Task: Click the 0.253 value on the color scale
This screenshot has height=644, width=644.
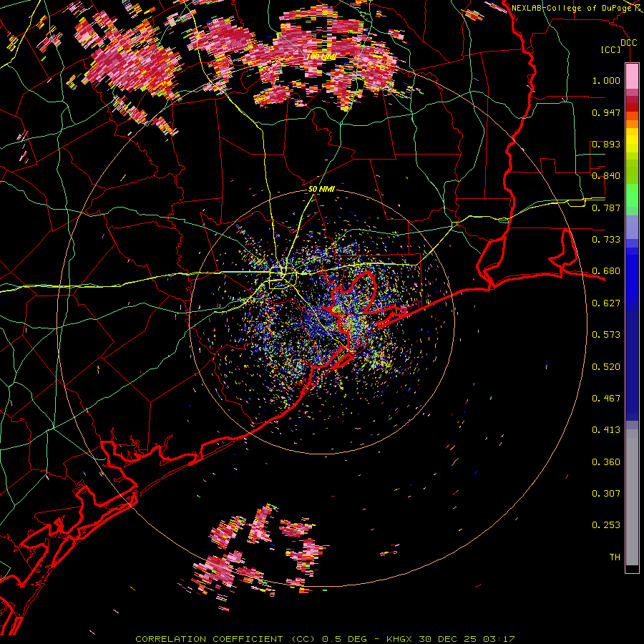Action: tap(606, 525)
